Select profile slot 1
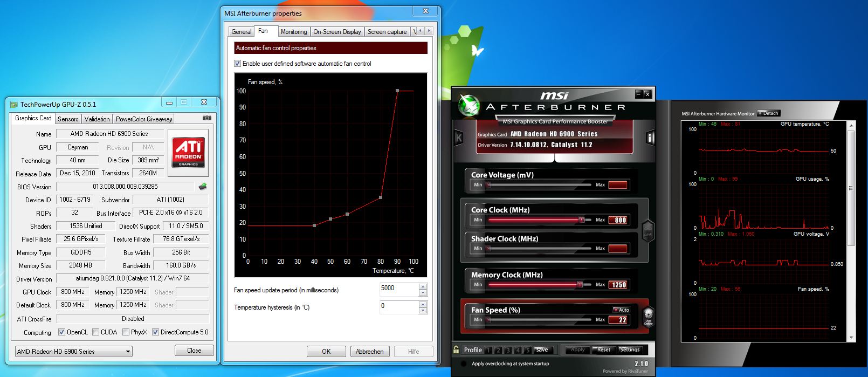 [x=488, y=350]
